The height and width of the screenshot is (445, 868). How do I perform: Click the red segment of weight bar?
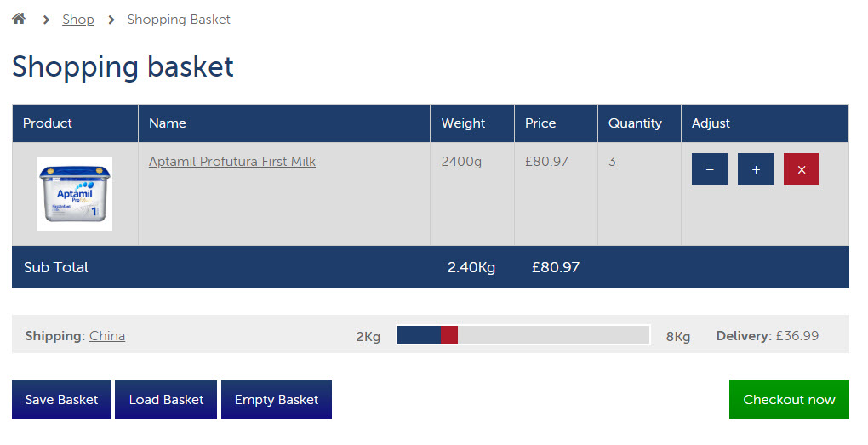click(449, 335)
